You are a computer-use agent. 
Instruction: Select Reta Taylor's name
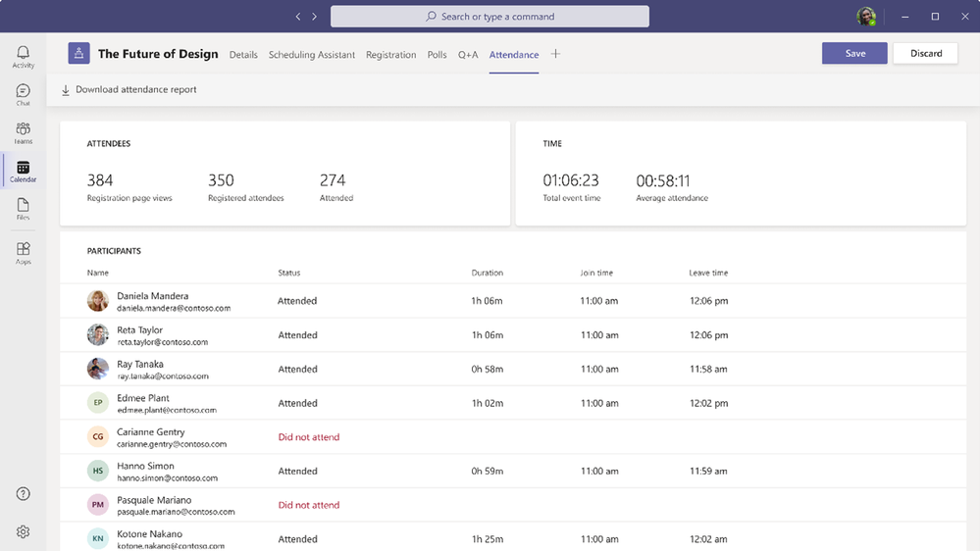tap(139, 329)
